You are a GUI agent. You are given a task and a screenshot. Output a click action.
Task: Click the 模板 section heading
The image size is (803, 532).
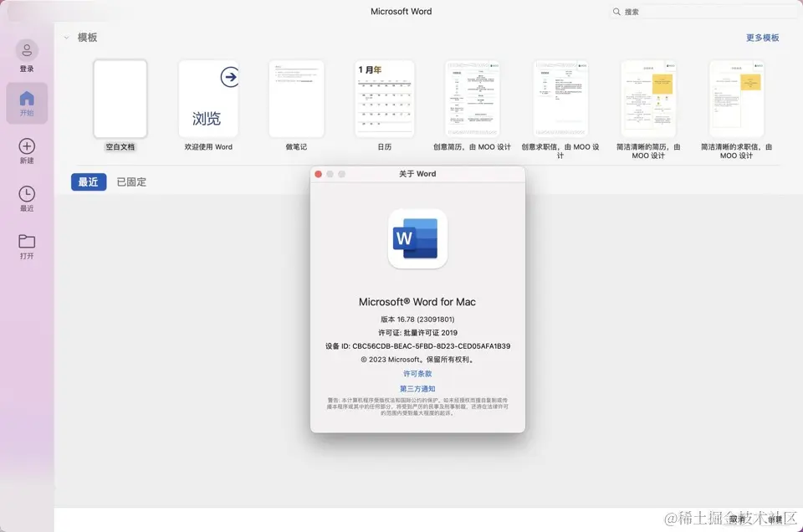tap(87, 38)
